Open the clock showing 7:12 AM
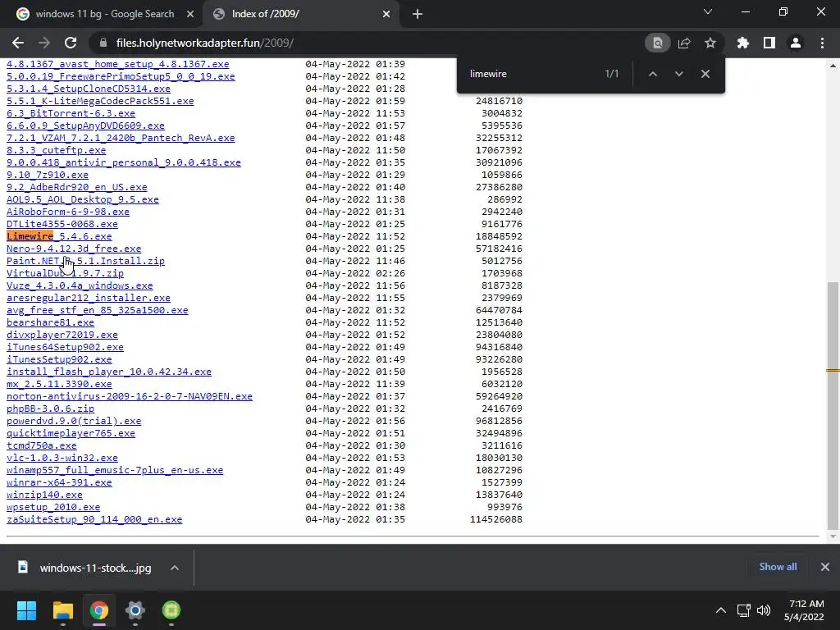The height and width of the screenshot is (630, 840). pos(804,610)
